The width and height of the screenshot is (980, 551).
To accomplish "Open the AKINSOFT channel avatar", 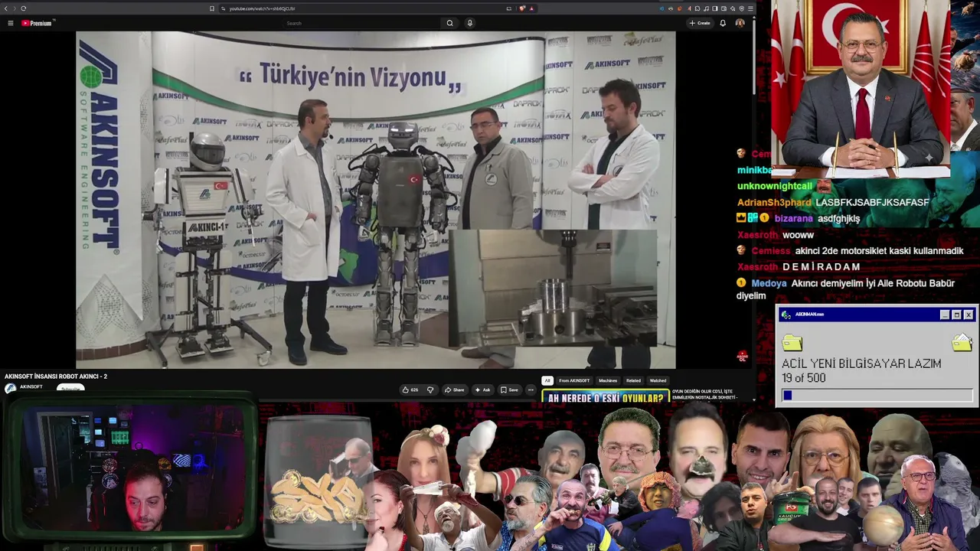I will (10, 388).
